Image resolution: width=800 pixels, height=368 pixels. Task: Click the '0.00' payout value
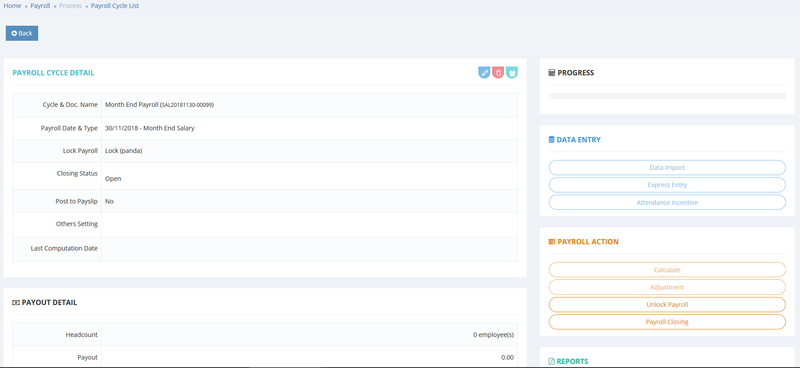coord(507,357)
